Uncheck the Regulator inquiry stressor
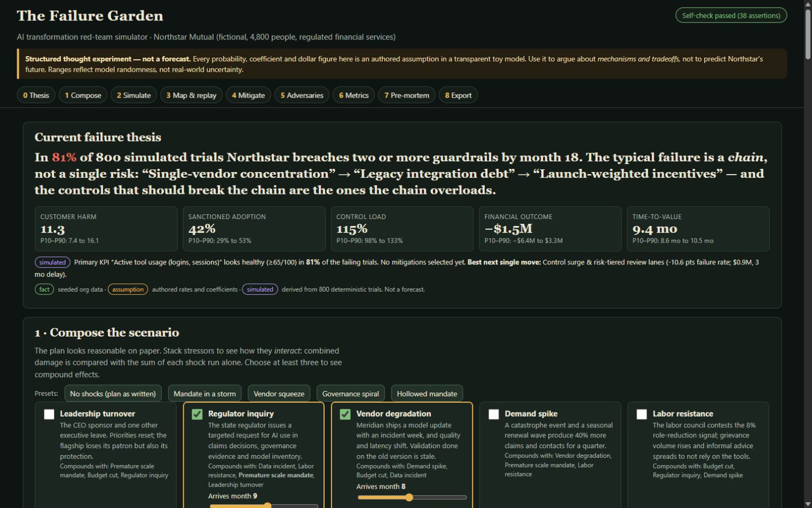812x508 pixels. coord(197,414)
